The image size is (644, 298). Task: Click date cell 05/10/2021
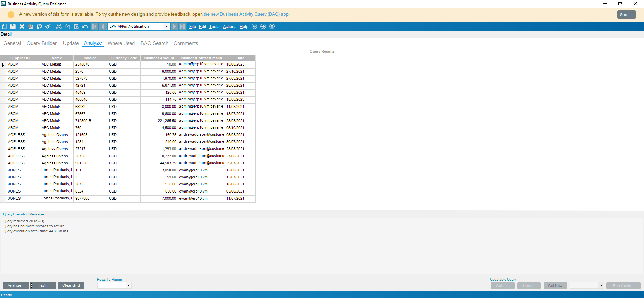(240, 128)
